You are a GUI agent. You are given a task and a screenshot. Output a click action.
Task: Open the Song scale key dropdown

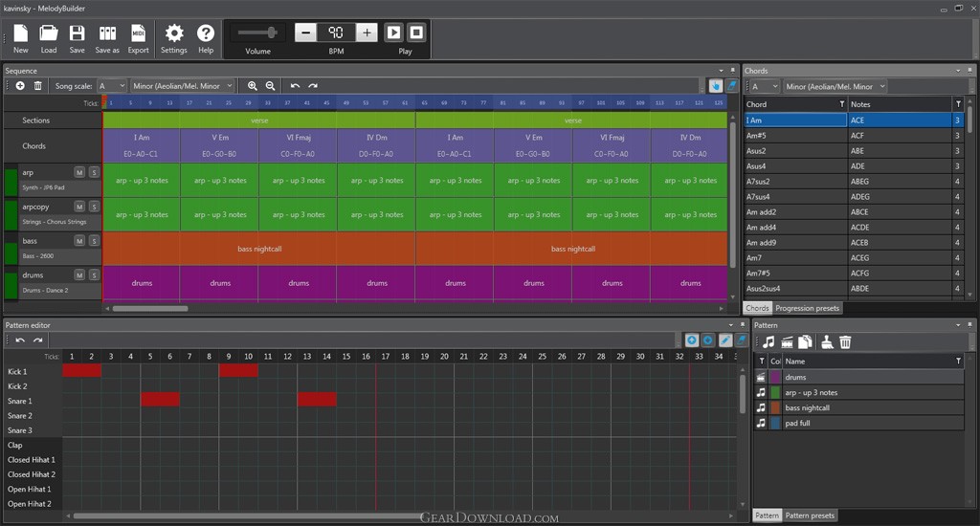111,86
